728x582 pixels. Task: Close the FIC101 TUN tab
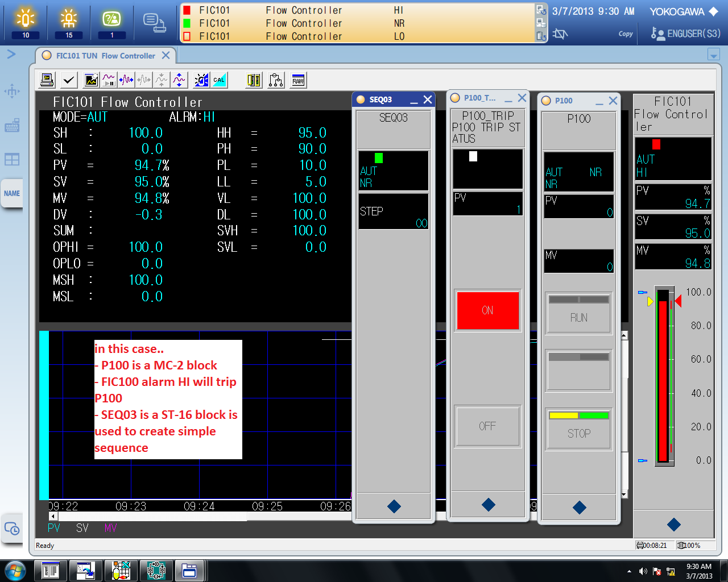click(x=166, y=55)
